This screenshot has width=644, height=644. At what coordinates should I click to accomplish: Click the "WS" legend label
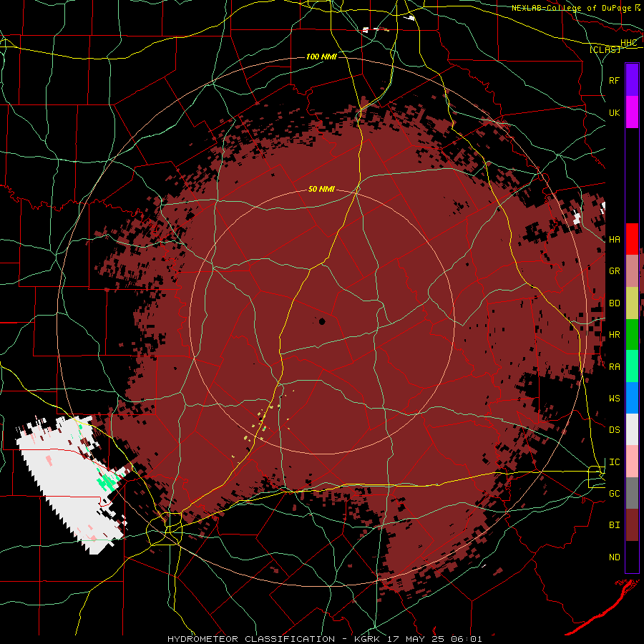(615, 398)
